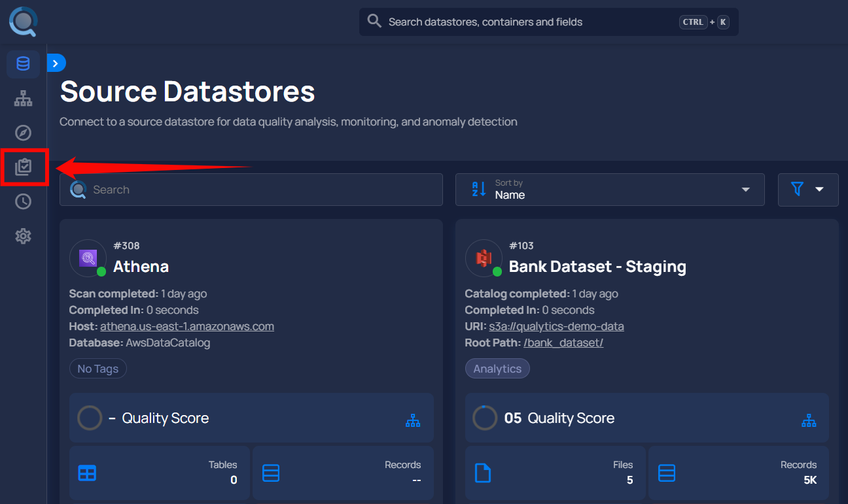Click the No Tags chip on the Athena card
The height and width of the screenshot is (504, 848).
tap(98, 369)
